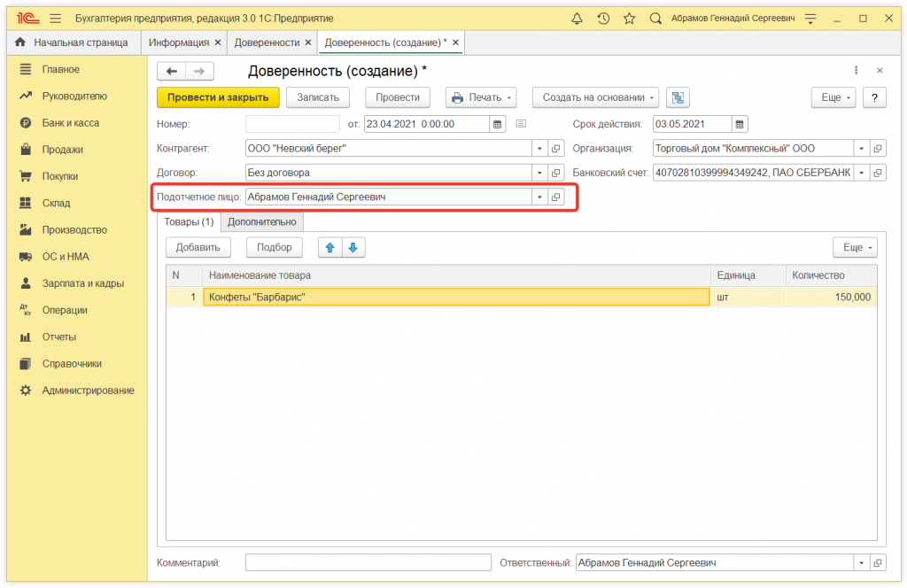Click the favorites star icon

tap(629, 18)
